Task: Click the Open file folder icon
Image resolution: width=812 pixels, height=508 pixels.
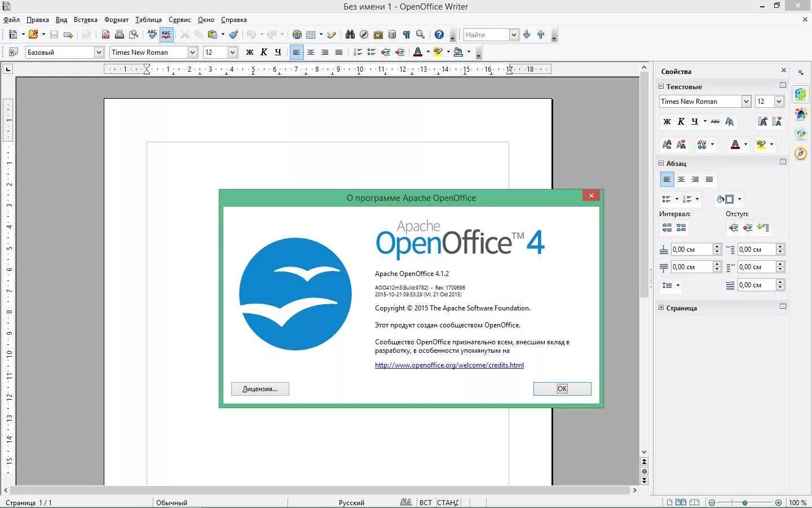Action: [x=33, y=34]
